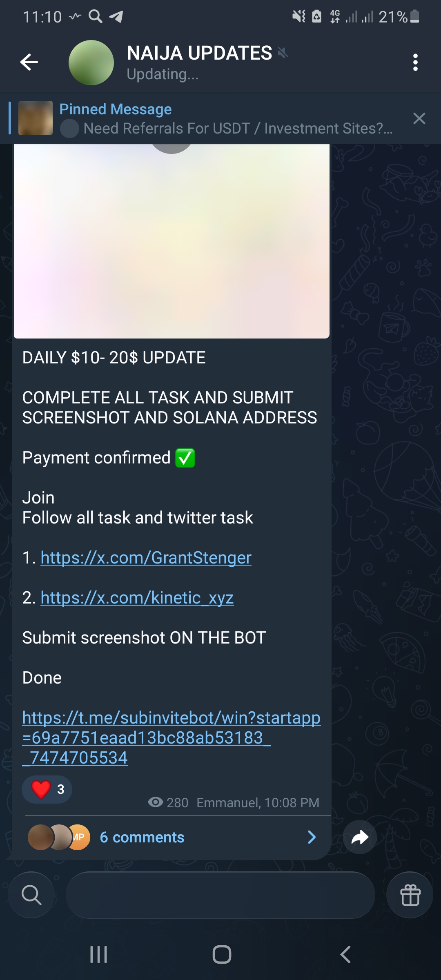
Task: Tap the Android recent apps button
Action: coord(98,954)
